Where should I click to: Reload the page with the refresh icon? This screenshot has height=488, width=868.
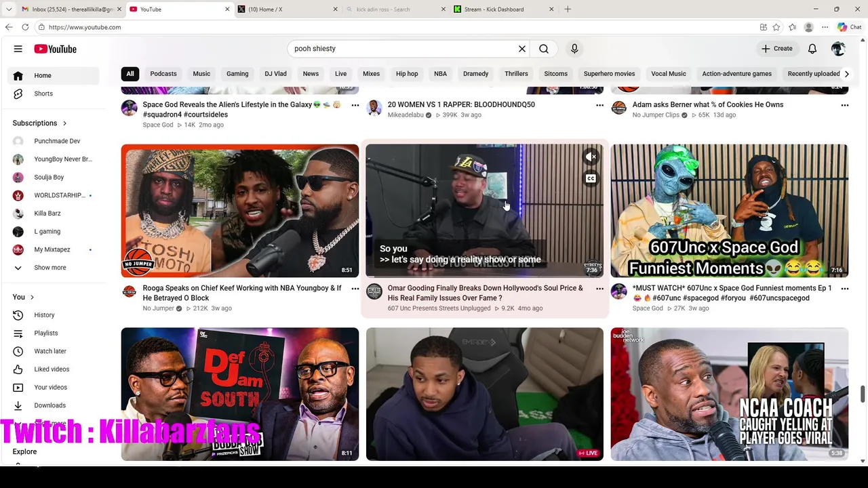coord(25,27)
